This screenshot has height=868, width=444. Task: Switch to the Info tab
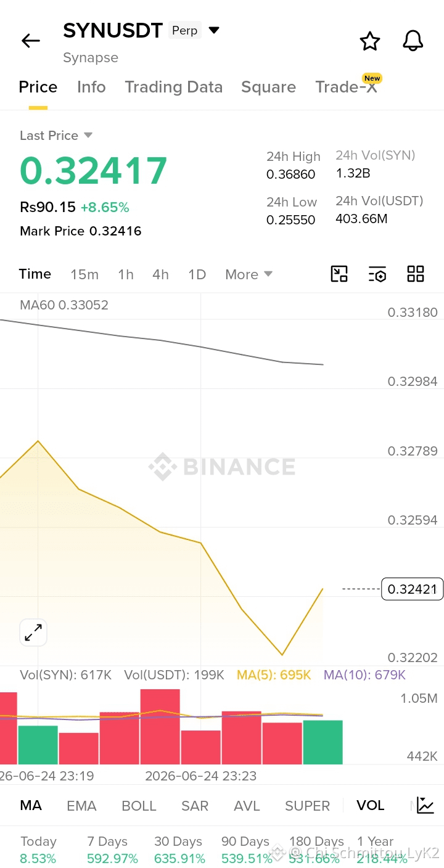[x=91, y=87]
